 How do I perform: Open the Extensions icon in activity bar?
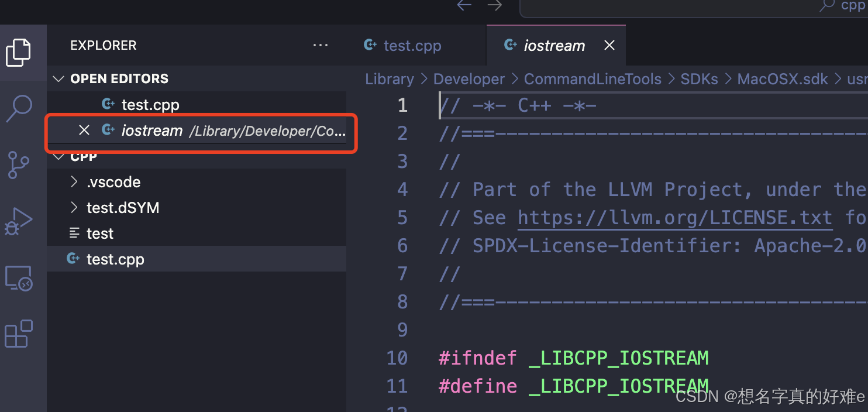(x=19, y=334)
